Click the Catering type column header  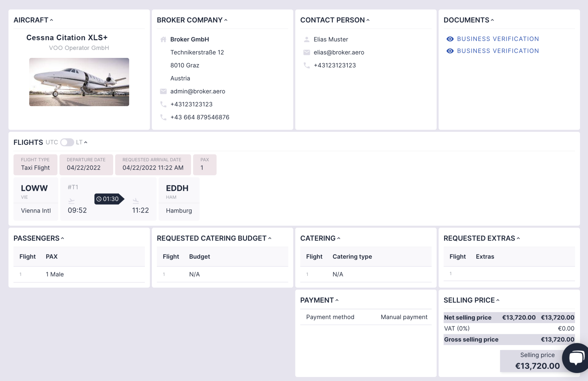[352, 256]
